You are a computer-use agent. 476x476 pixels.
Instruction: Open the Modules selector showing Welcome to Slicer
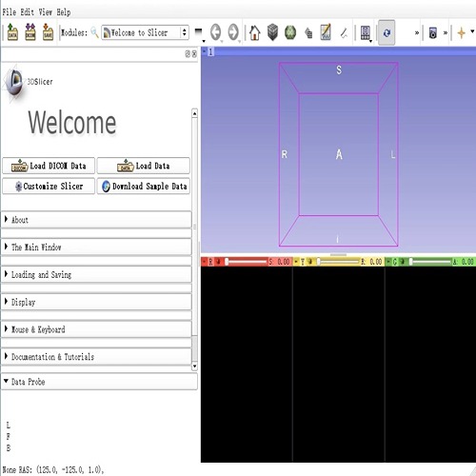click(x=145, y=32)
